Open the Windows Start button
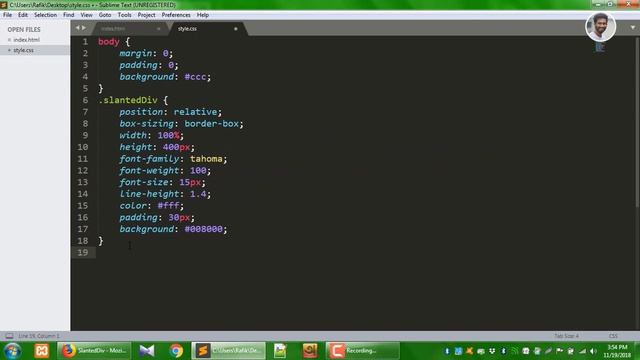 coord(13,351)
